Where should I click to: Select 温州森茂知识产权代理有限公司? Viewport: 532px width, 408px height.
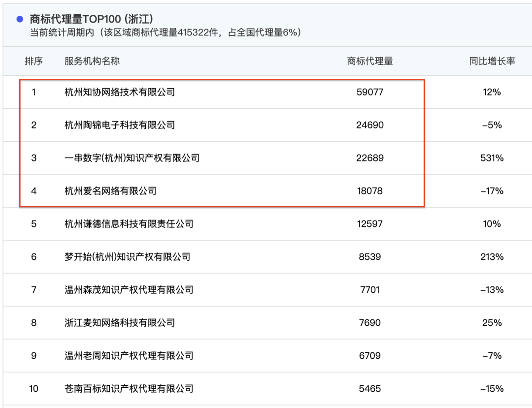[x=129, y=290]
